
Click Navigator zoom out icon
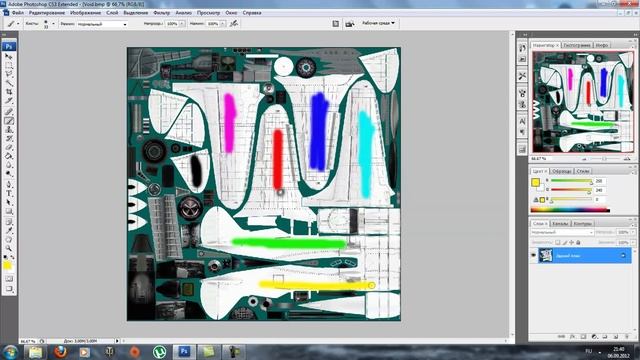[x=584, y=159]
